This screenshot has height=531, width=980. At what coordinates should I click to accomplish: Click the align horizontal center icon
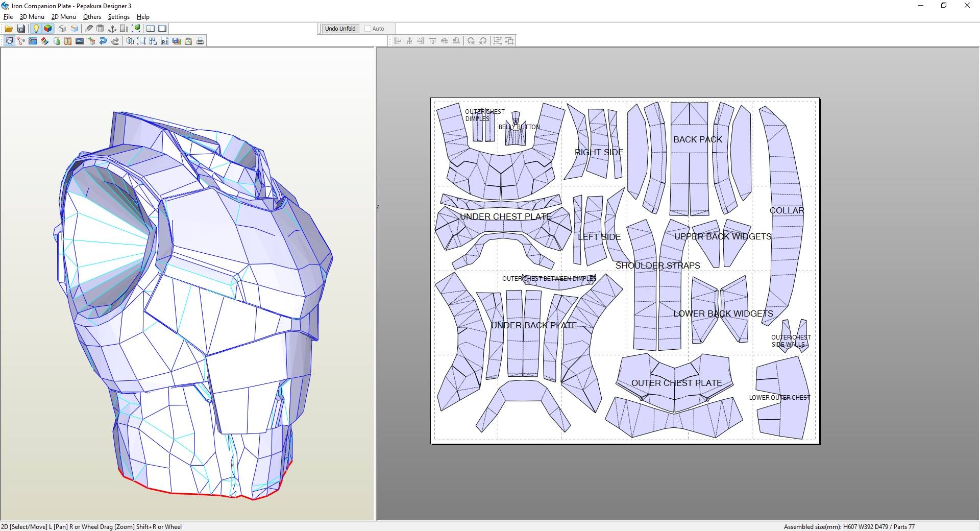click(409, 41)
